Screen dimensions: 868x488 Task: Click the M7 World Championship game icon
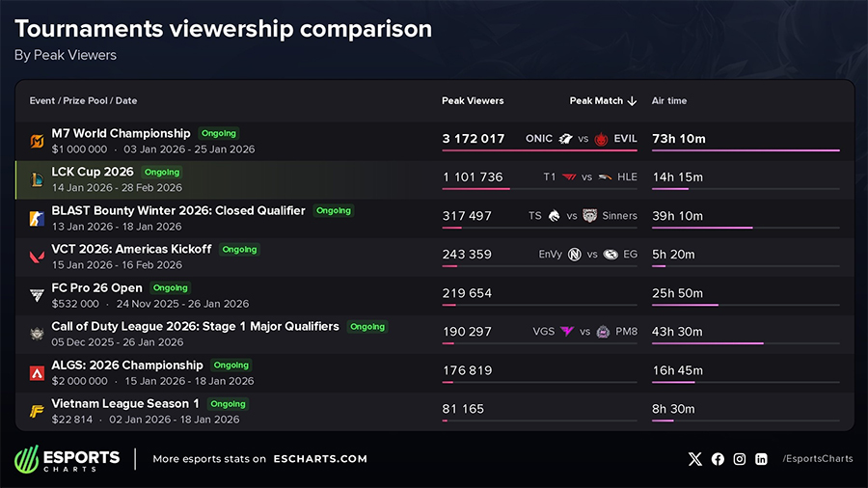tap(37, 142)
